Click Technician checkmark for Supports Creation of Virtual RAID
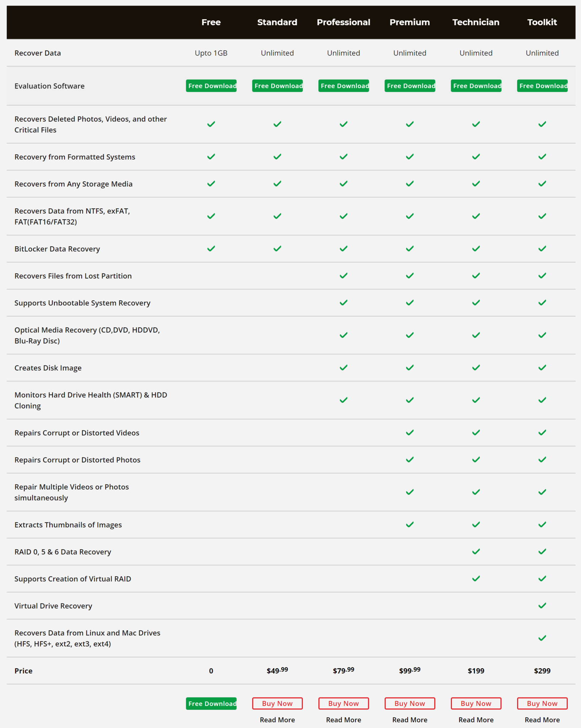This screenshot has height=728, width=581. click(476, 578)
